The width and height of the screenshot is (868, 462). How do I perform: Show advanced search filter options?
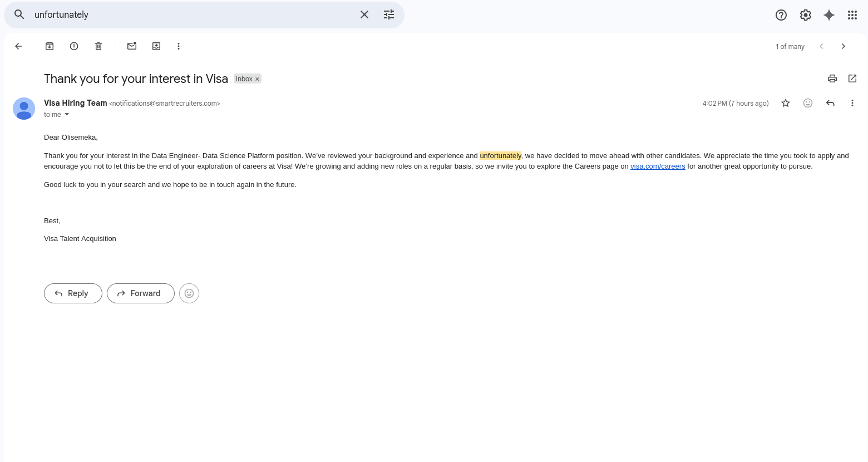click(x=389, y=15)
